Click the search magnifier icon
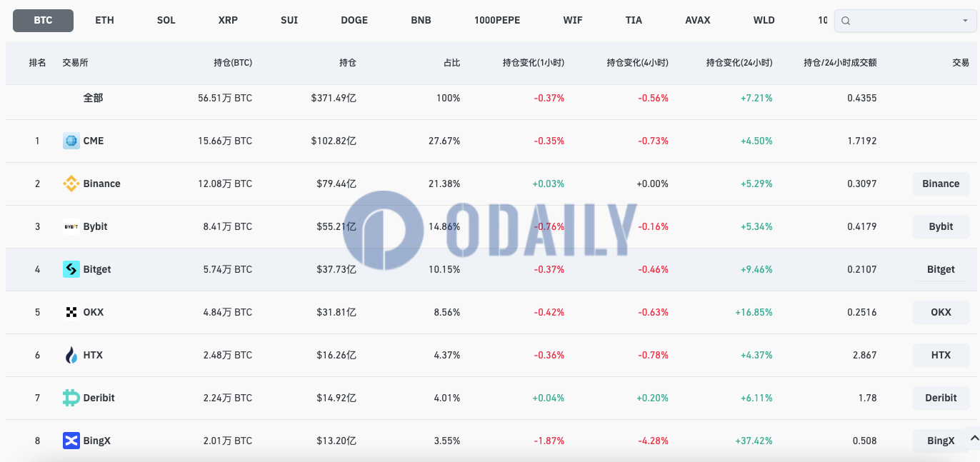The height and width of the screenshot is (462, 980). [x=846, y=21]
